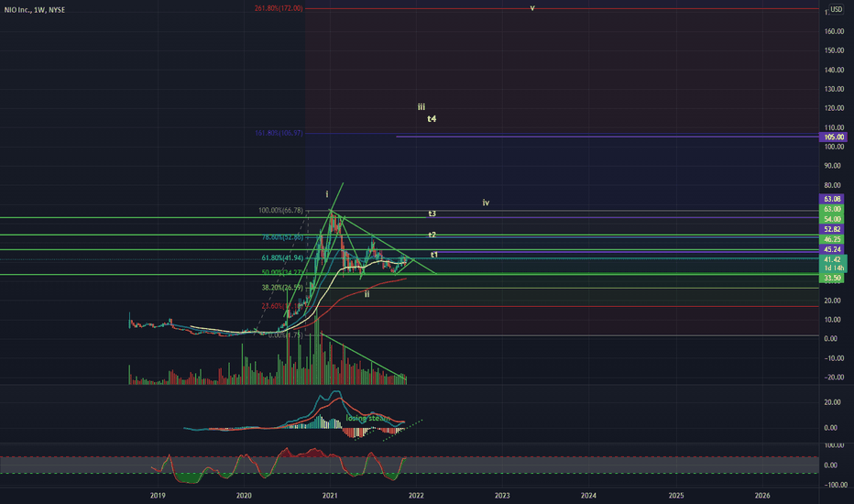This screenshot has height=504, width=854.
Task: Select the 45.24 purple price label
Action: tap(832, 249)
